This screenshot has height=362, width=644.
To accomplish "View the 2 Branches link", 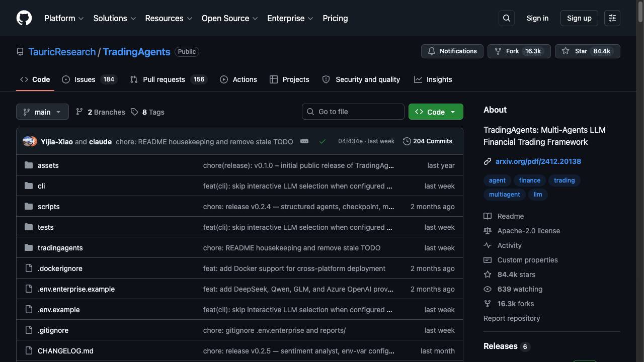I will 101,112.
